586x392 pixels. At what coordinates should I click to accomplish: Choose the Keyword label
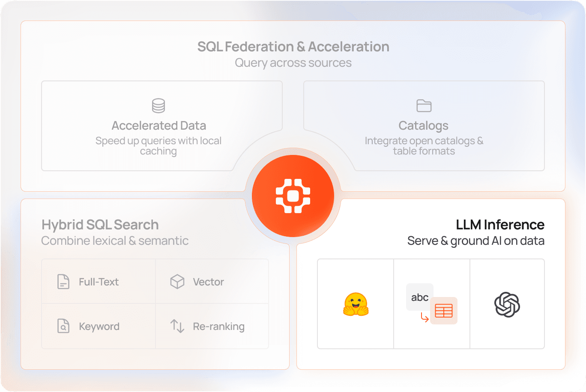click(99, 327)
